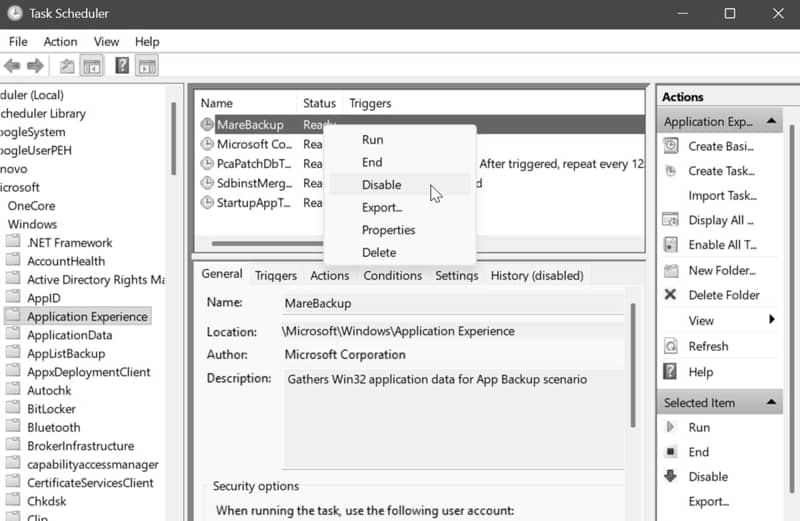Open the View menu in menu bar
The image size is (800, 521).
click(x=106, y=41)
